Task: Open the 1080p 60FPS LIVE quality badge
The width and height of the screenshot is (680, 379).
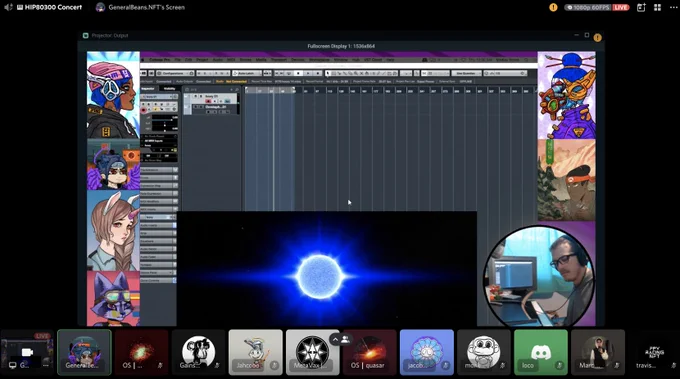Action: pyautogui.click(x=597, y=7)
